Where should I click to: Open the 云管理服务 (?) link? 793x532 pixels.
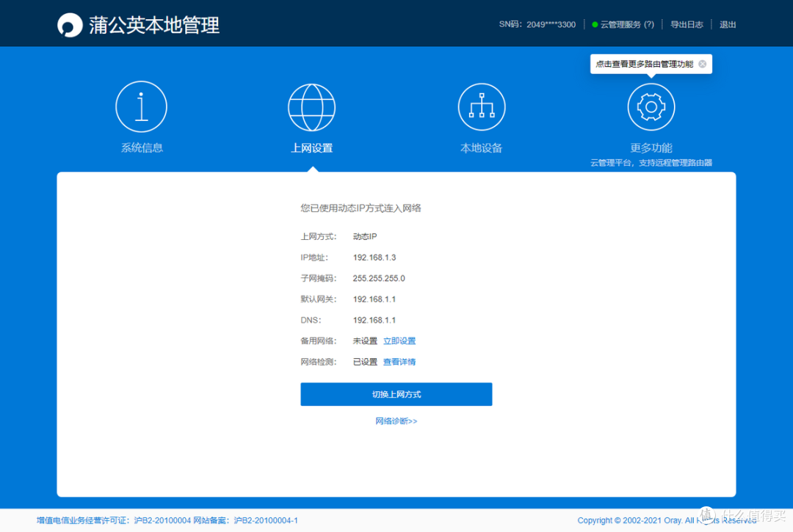(x=627, y=24)
